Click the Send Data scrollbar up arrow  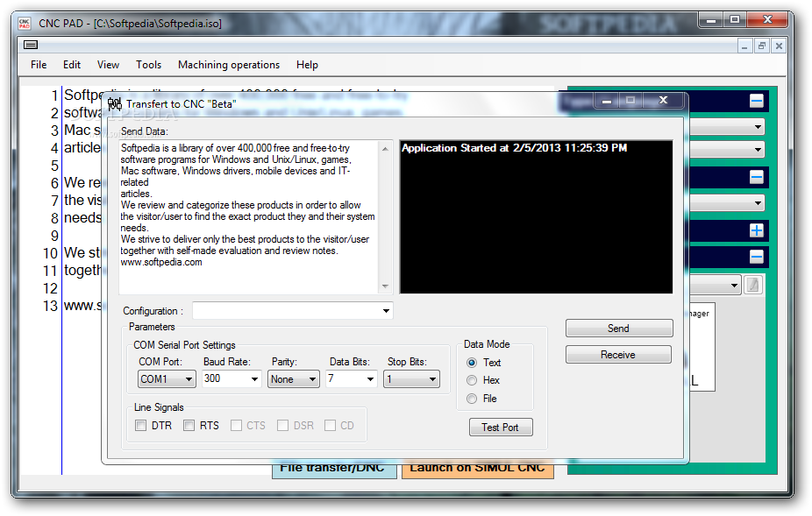coord(385,149)
